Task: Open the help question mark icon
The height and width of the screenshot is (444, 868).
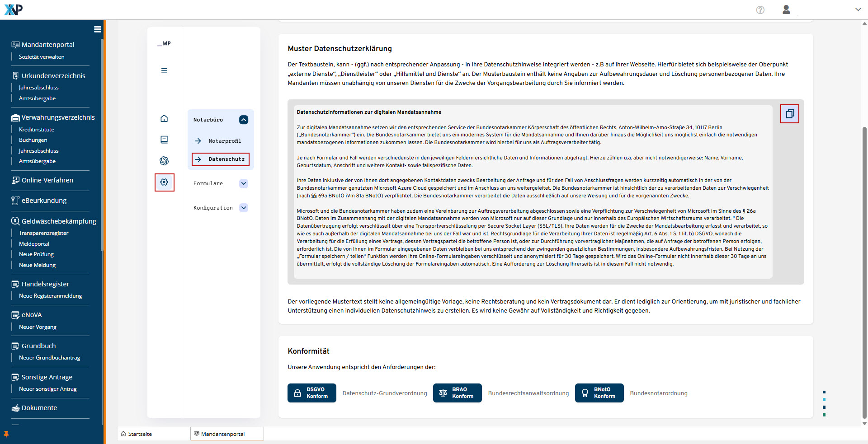Action: (x=760, y=10)
